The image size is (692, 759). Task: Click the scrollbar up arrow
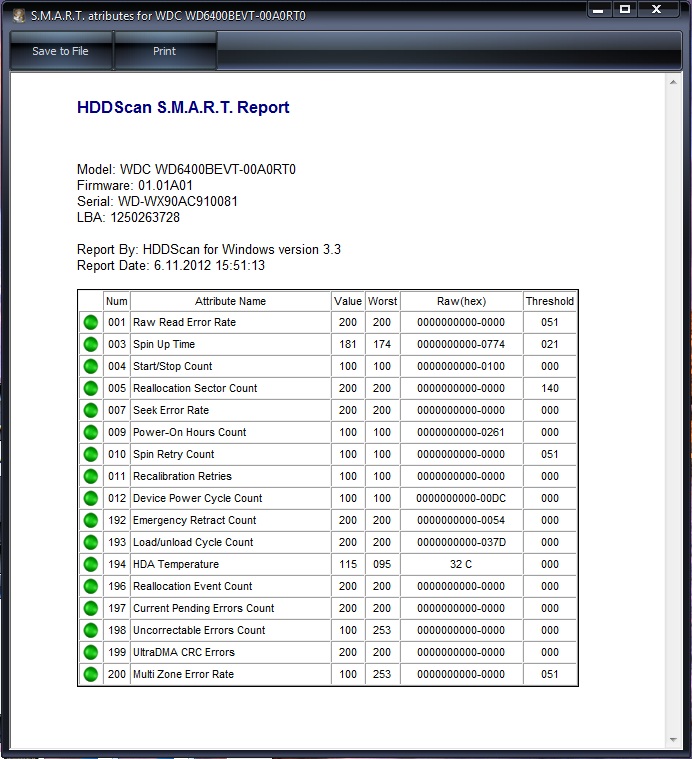click(x=673, y=83)
